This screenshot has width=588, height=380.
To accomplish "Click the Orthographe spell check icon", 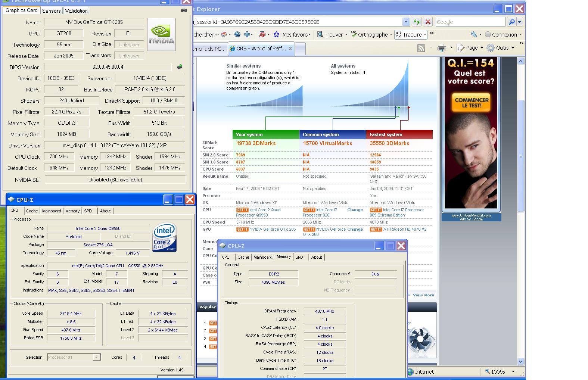I will [x=354, y=34].
